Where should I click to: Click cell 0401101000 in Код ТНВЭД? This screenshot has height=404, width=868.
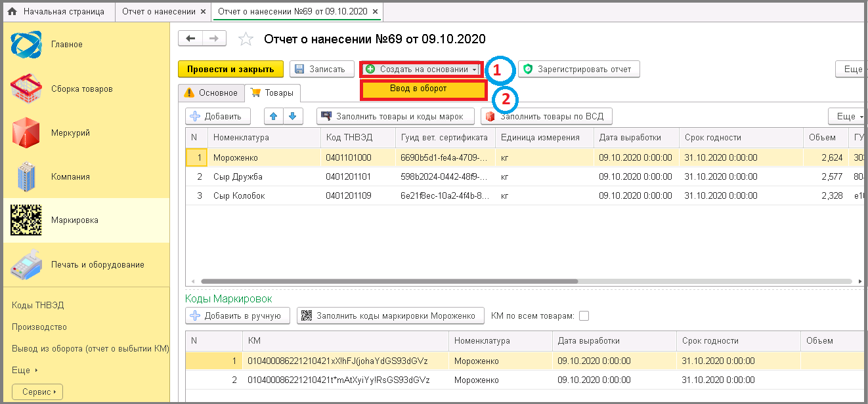(357, 157)
